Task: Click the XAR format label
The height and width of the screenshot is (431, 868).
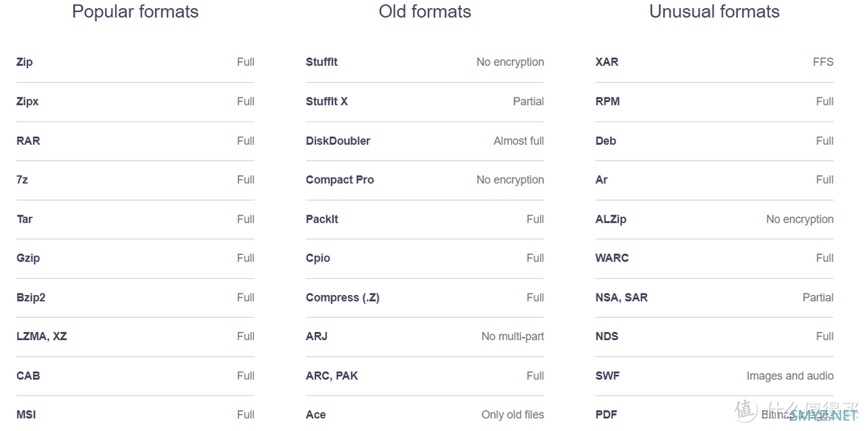Action: (607, 62)
